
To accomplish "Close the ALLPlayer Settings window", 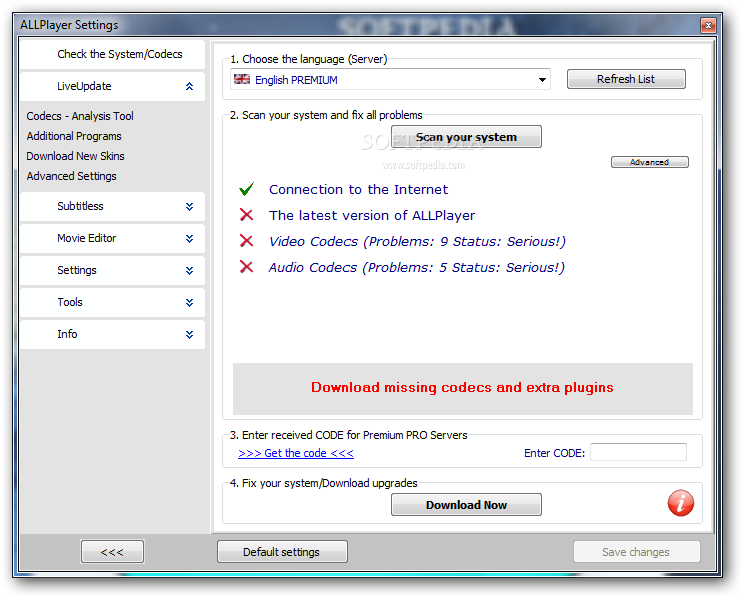I will pyautogui.click(x=708, y=26).
